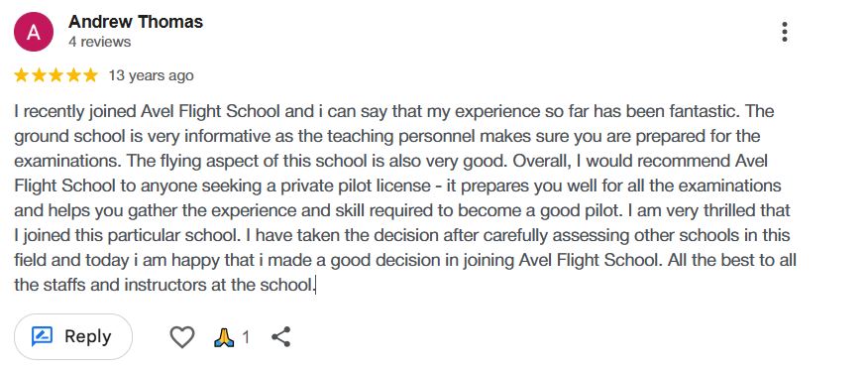Image resolution: width=868 pixels, height=371 pixels.
Task: Click the reaction count number 1
Action: [x=246, y=337]
